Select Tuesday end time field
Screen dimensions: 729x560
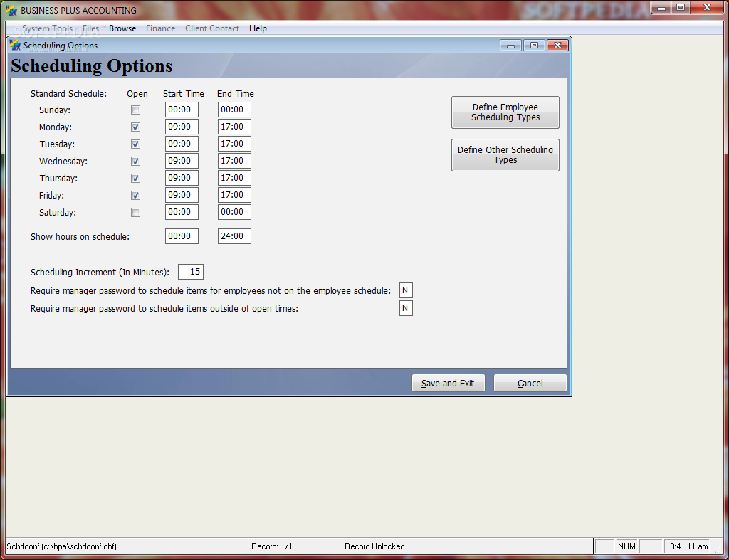tap(234, 144)
